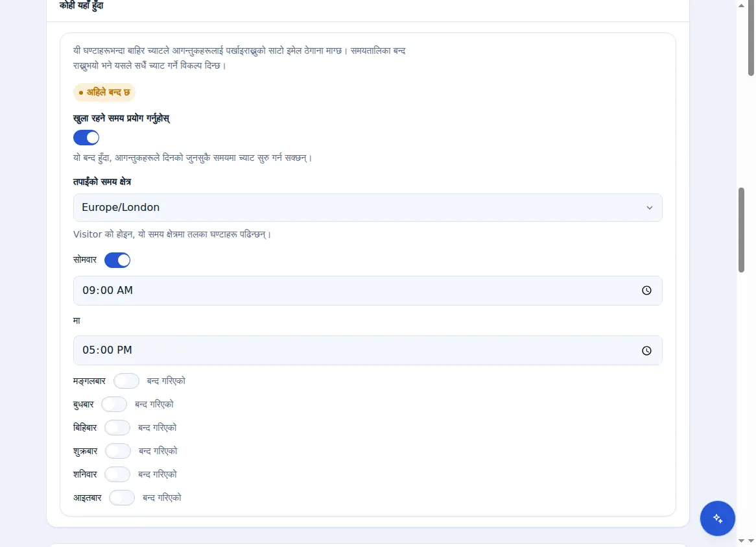Click the "खुला रहने समय प्रयोग गर्नुहोस्" heading
The image size is (756, 547).
(121, 119)
